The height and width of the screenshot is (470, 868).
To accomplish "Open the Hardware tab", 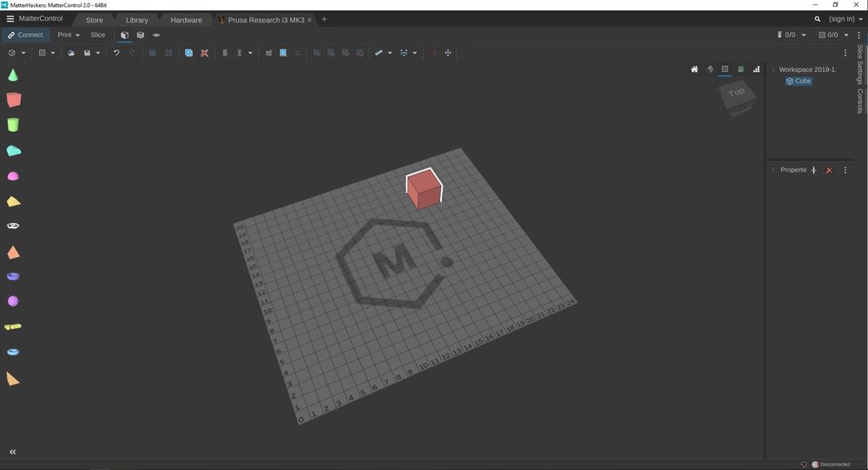I will tap(186, 20).
